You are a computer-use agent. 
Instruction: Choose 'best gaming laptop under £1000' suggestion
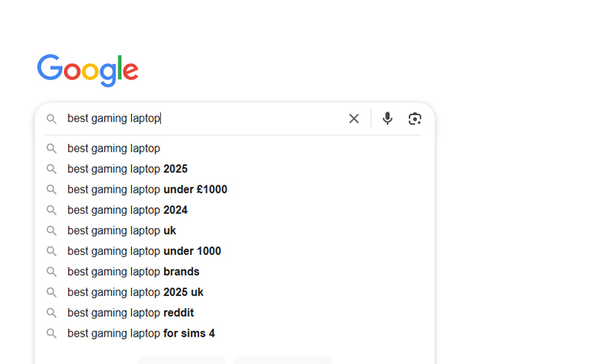[235, 189]
